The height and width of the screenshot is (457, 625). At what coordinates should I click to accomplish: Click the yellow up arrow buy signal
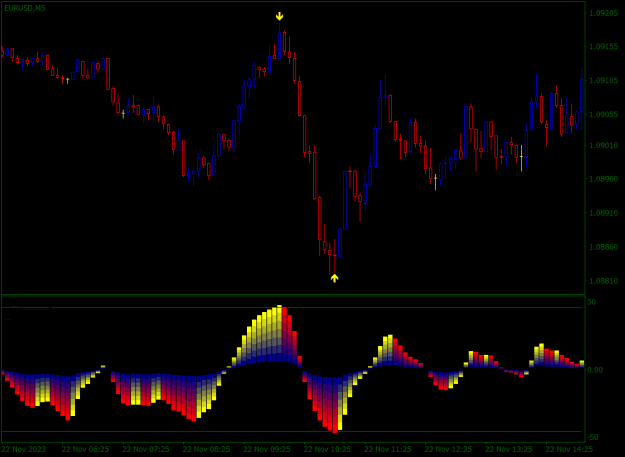click(x=334, y=278)
